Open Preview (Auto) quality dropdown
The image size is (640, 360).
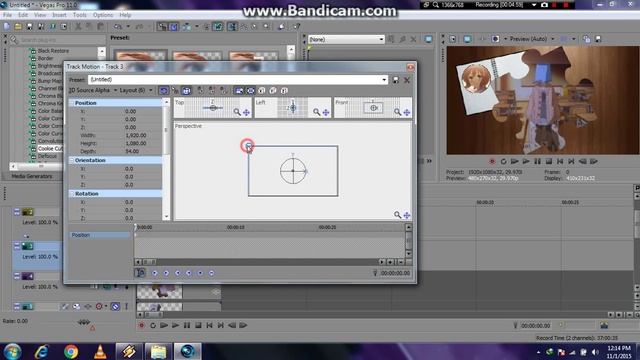point(531,39)
